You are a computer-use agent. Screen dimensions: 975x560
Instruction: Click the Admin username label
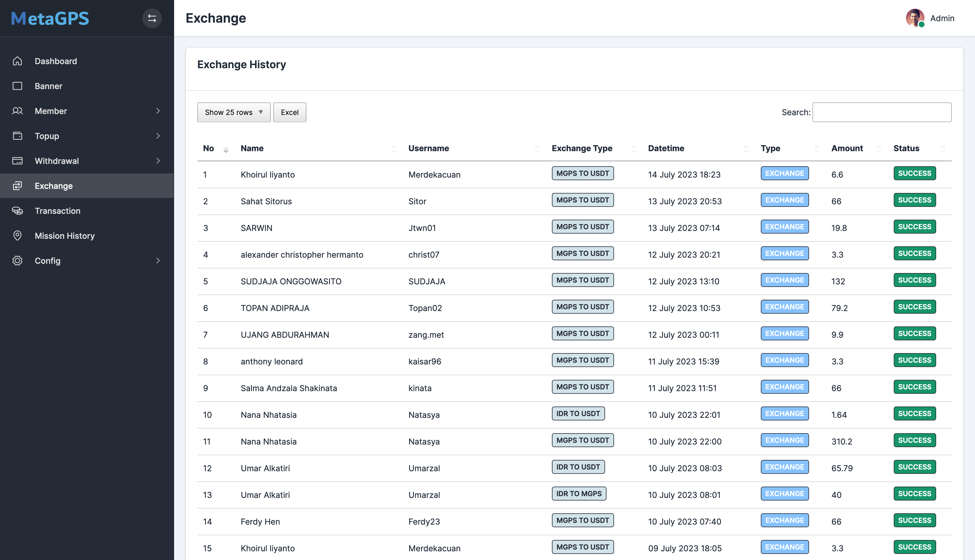[942, 18]
